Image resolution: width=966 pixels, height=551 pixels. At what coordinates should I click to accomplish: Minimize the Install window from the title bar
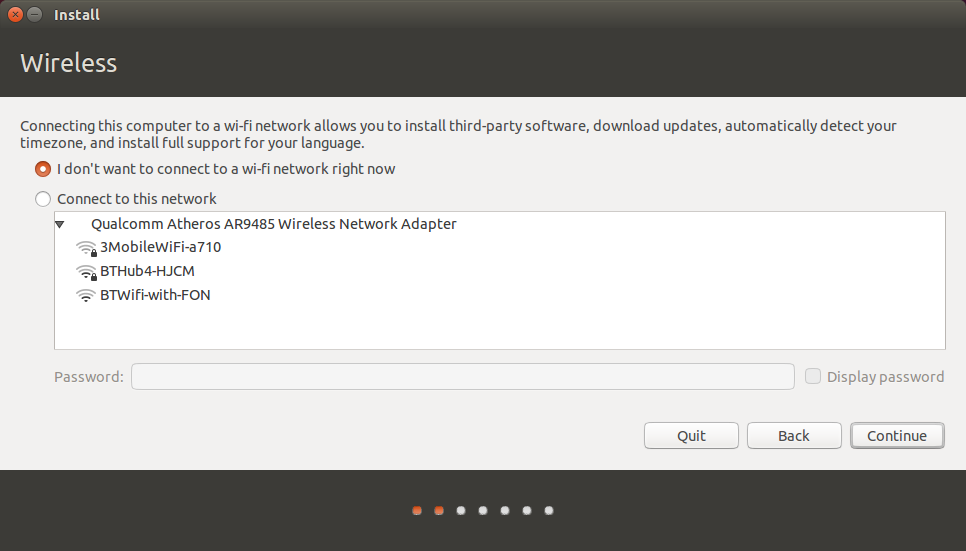pos(35,15)
